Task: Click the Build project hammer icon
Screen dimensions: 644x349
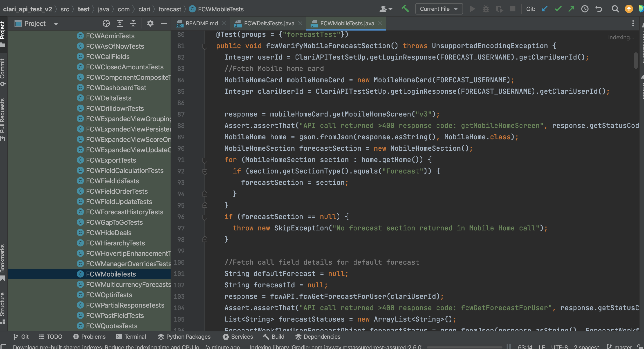Action: pyautogui.click(x=405, y=9)
